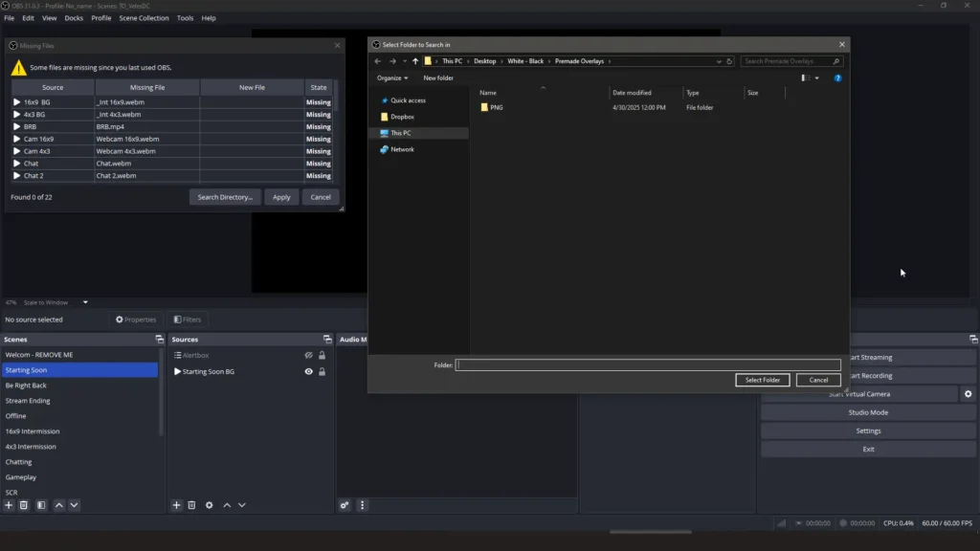Screen dimensions: 980x551
Task: Open the Scene Collection menu
Action: pyautogui.click(x=144, y=17)
